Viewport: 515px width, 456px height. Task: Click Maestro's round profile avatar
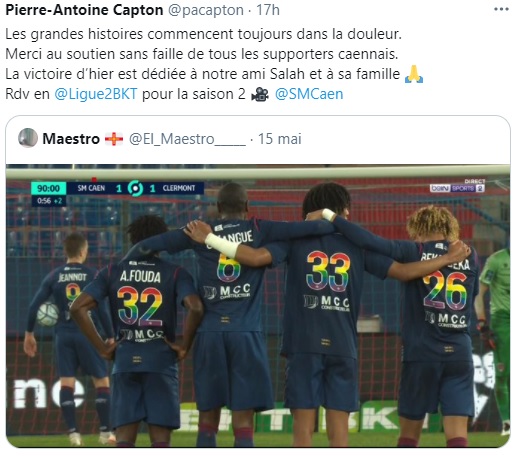click(28, 138)
